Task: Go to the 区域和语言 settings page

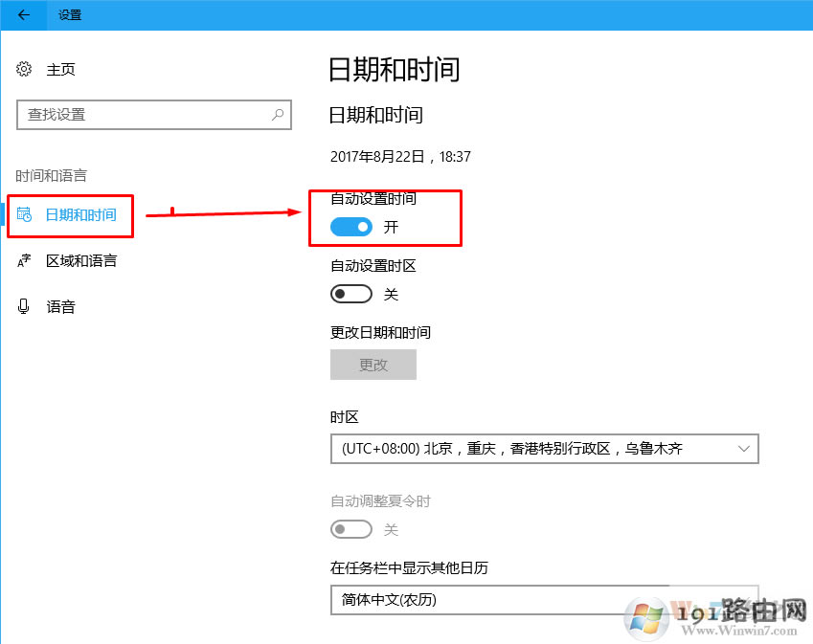Action: click(x=81, y=261)
